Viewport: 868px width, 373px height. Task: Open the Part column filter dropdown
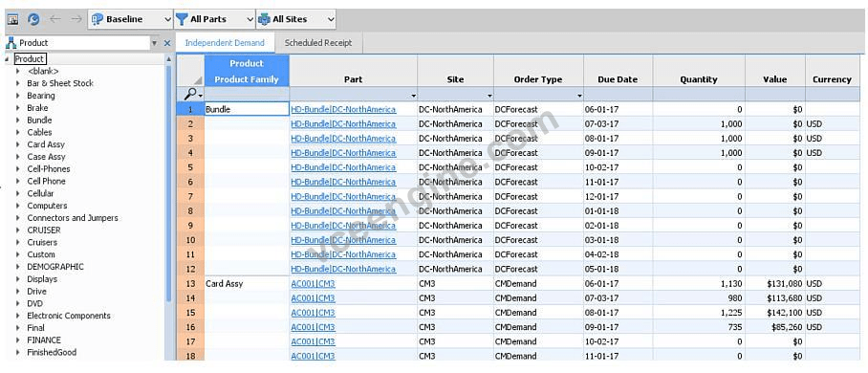tap(414, 96)
